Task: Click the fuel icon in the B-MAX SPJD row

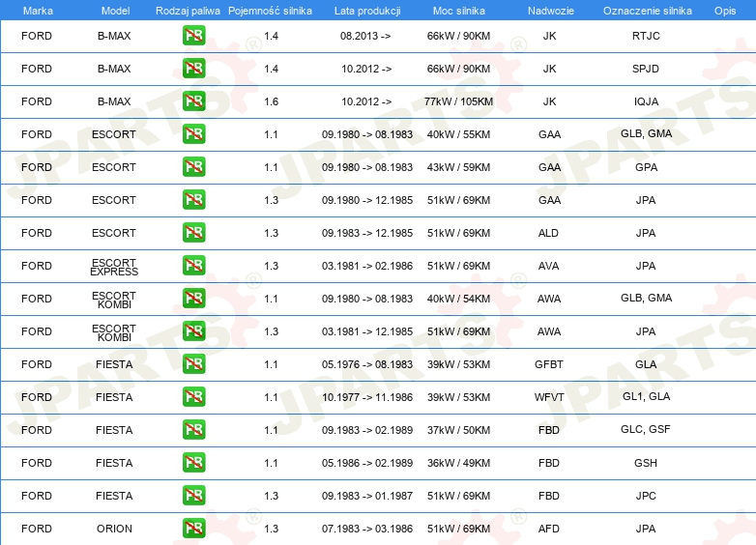Action: click(193, 69)
